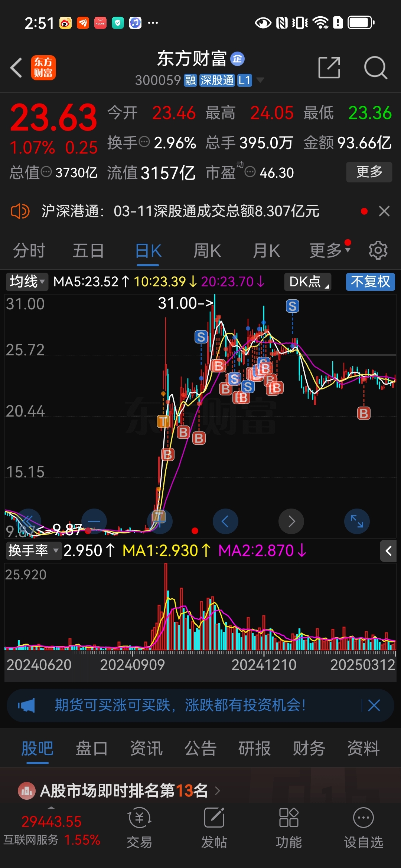Tap the Huawei notification icon in status bar
This screenshot has height=868, width=401.
tap(100, 23)
